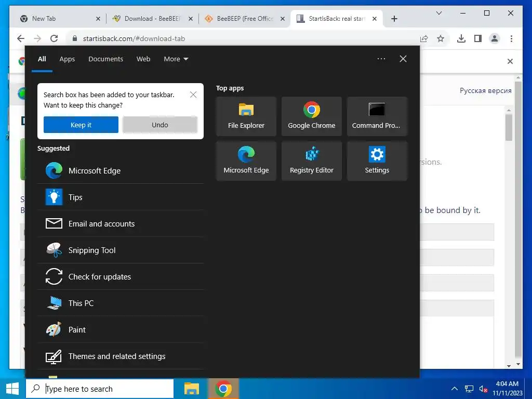Click the muted volume tray icon
The image size is (532, 399).
483,389
